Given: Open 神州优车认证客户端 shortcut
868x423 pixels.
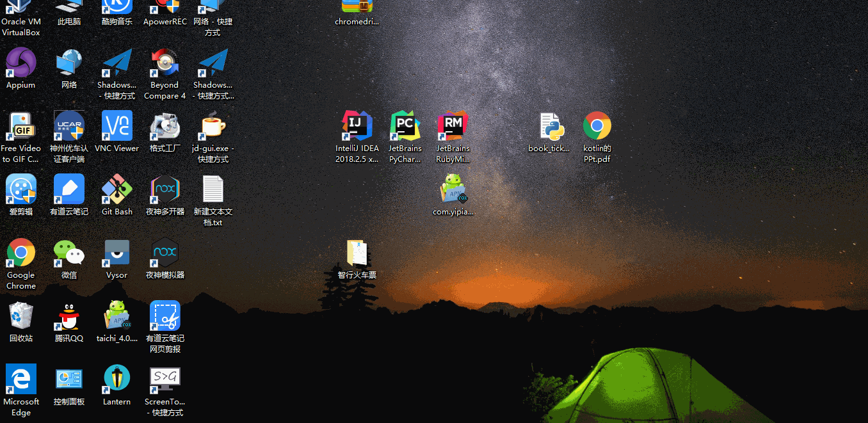Looking at the screenshot, I should [x=69, y=137].
